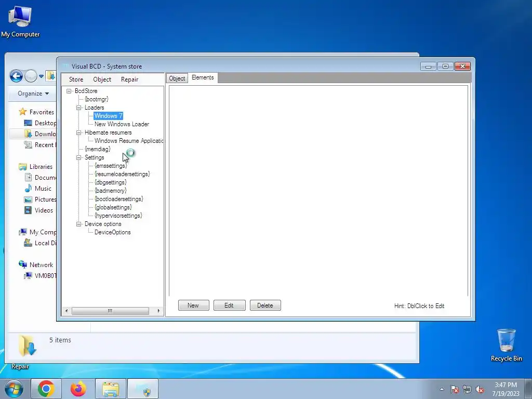
Task: Select the {resumeloadersettings} entry
Action: coord(122,174)
